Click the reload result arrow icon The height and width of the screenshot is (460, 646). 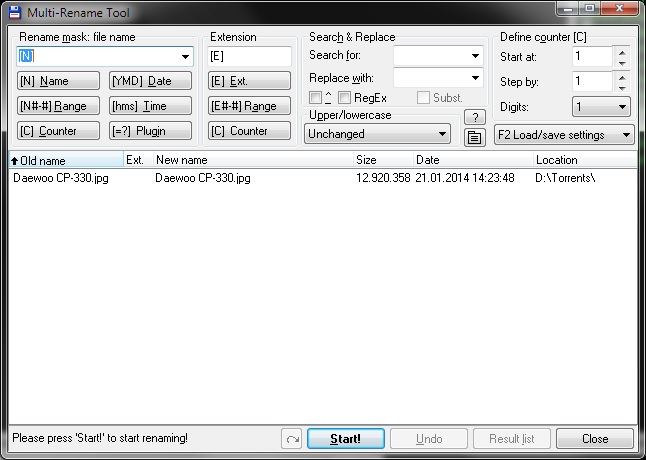point(292,439)
